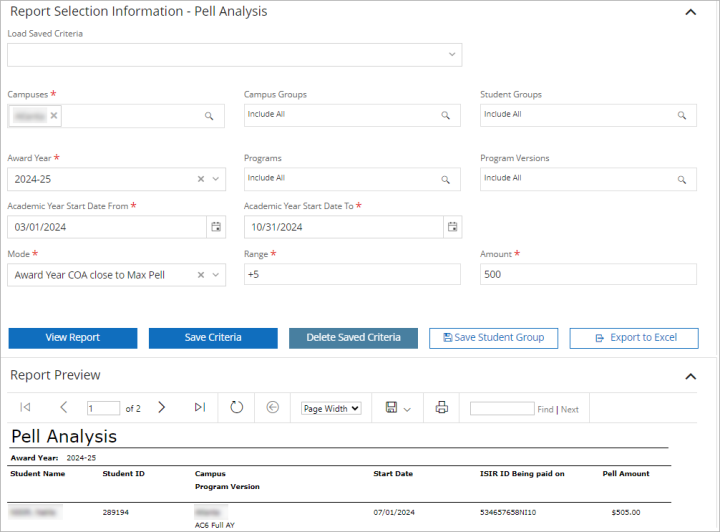Search campuses with the magnifier icon
This screenshot has height=532, width=720.
click(209, 116)
